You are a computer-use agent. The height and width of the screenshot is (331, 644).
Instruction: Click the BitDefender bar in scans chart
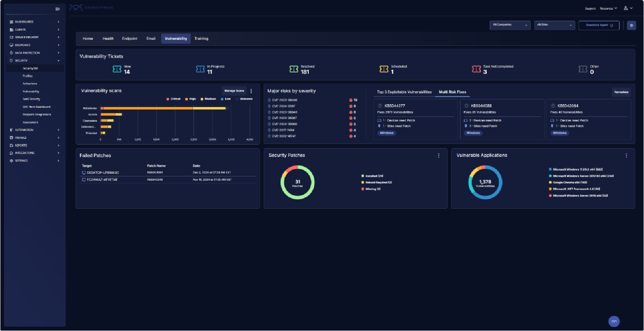163,108
